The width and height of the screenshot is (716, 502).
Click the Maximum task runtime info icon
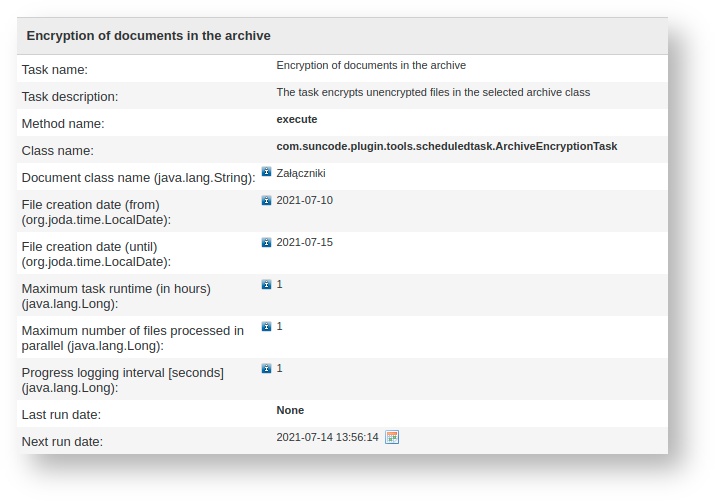click(x=266, y=284)
